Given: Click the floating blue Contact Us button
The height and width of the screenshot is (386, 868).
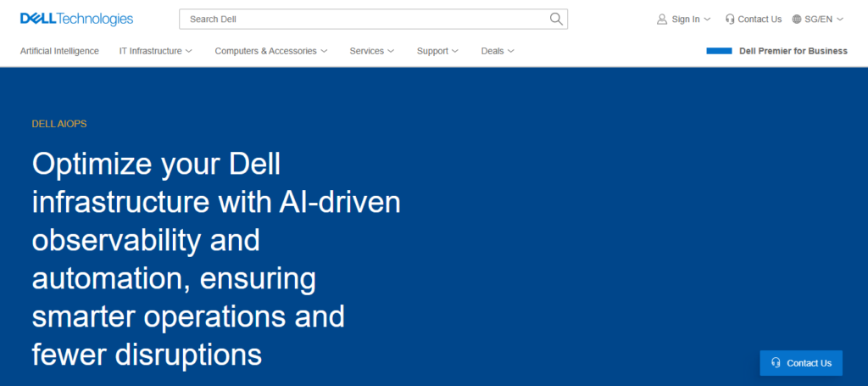Looking at the screenshot, I should tap(801, 363).
